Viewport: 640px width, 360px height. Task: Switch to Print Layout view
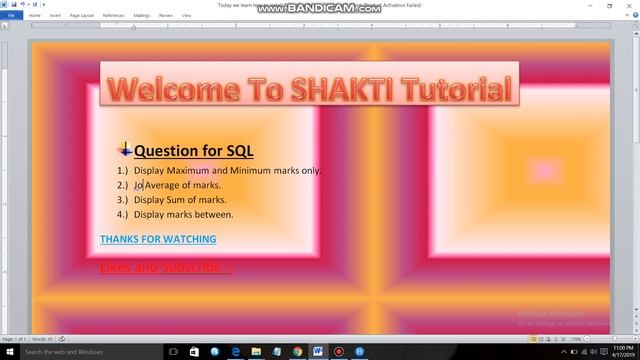pos(533,339)
